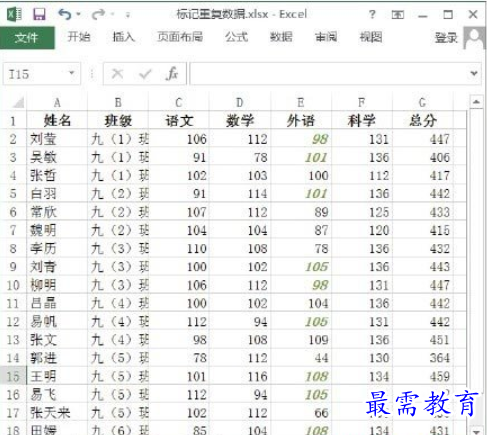The width and height of the screenshot is (487, 435).
Task: Cancel entry with the X button
Action: [x=117, y=74]
